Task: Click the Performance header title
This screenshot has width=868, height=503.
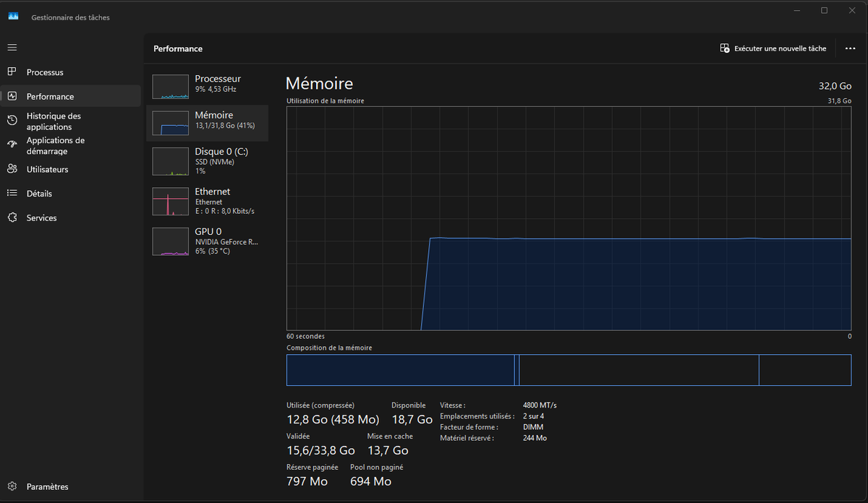Action: coord(178,48)
